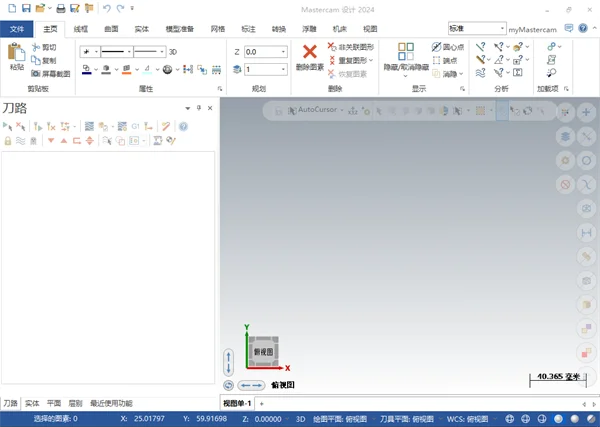Click the 绘图平面 construction plane status button
This screenshot has height=427, width=600.
pyautogui.click(x=340, y=419)
